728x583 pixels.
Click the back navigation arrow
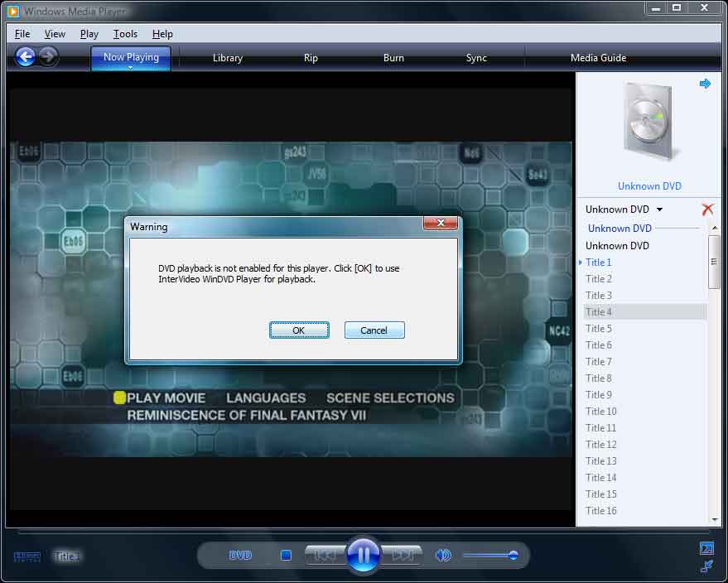25,56
